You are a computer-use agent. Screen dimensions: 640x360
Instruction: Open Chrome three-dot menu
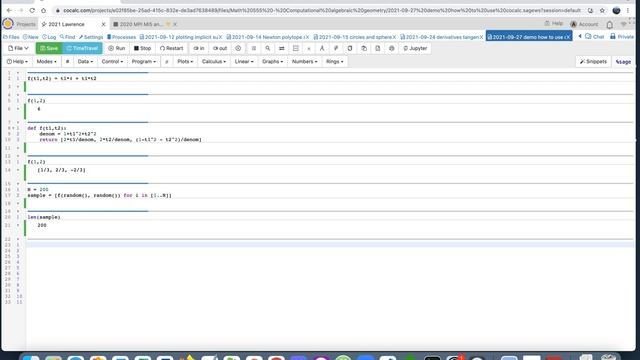click(x=628, y=10)
